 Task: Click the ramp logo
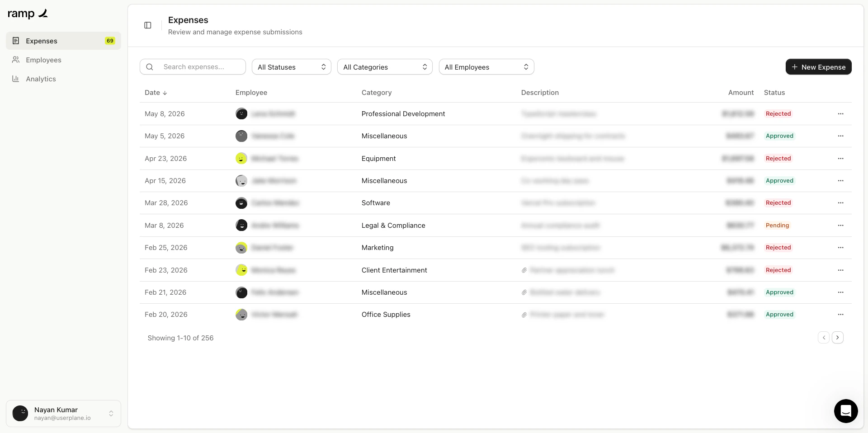click(28, 14)
